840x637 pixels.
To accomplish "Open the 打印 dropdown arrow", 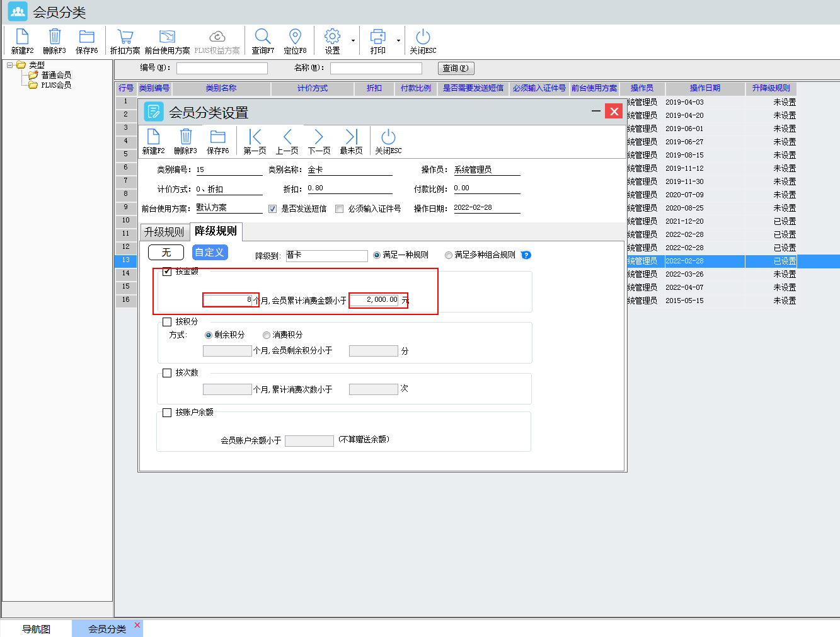I will click(398, 41).
